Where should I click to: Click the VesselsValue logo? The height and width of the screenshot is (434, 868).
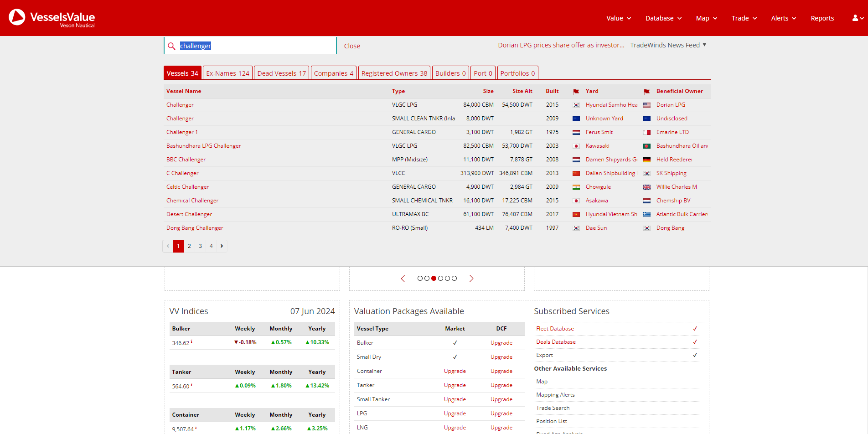[x=52, y=18]
